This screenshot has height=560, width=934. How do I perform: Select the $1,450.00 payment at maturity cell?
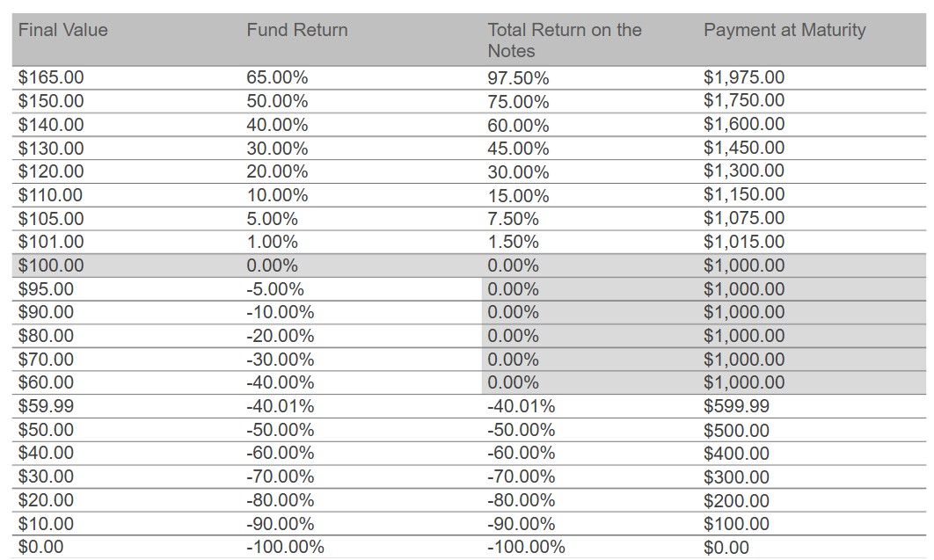point(744,148)
